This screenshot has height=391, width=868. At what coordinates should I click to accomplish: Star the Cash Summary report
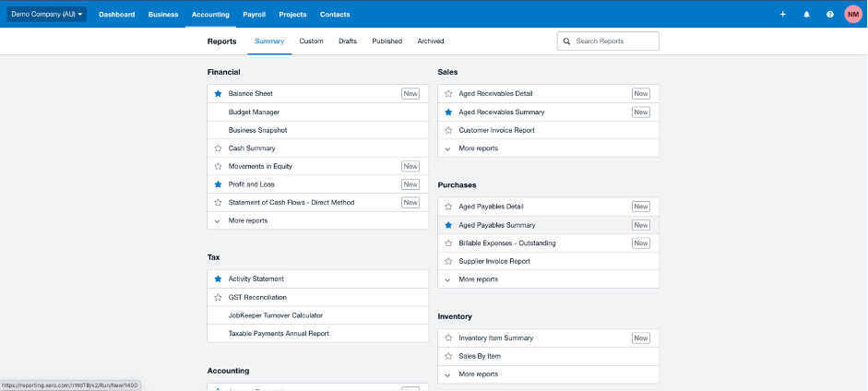click(219, 148)
